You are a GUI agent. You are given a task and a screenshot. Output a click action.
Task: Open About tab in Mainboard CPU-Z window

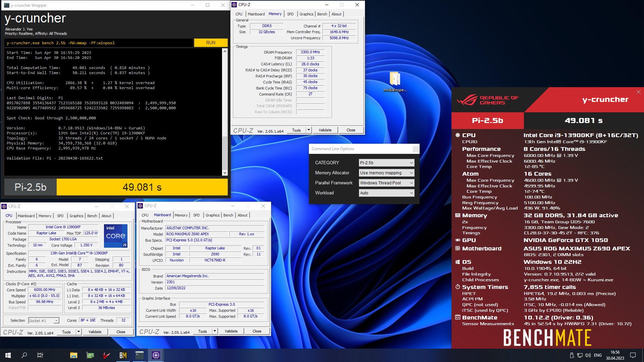pyautogui.click(x=243, y=215)
